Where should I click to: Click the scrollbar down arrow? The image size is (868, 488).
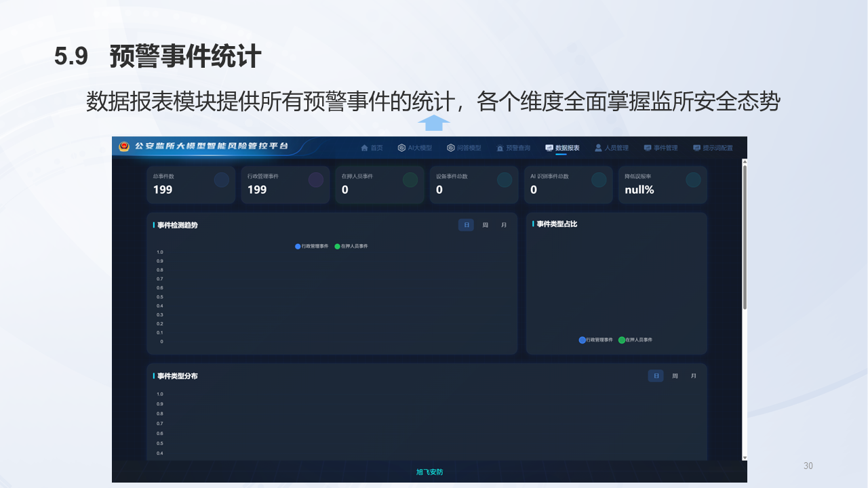click(x=745, y=457)
